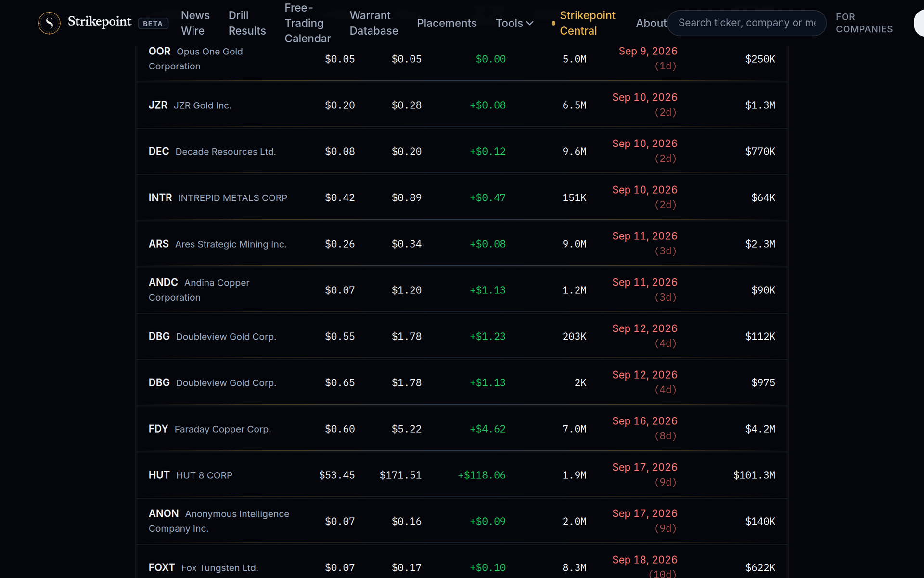Open Drill Results page
The width and height of the screenshot is (924, 578).
247,23
